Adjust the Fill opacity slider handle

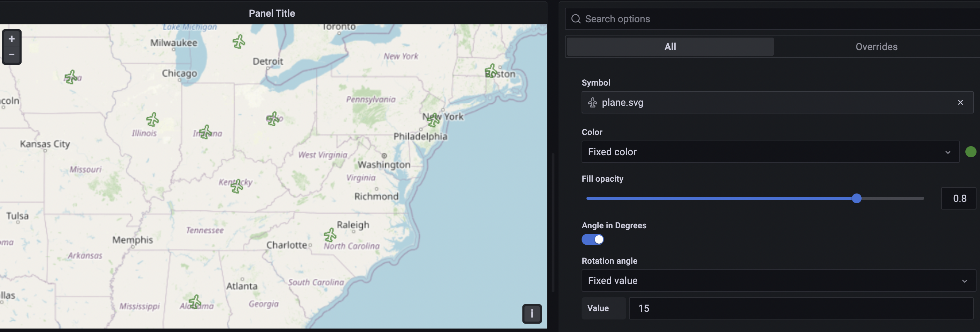click(856, 198)
